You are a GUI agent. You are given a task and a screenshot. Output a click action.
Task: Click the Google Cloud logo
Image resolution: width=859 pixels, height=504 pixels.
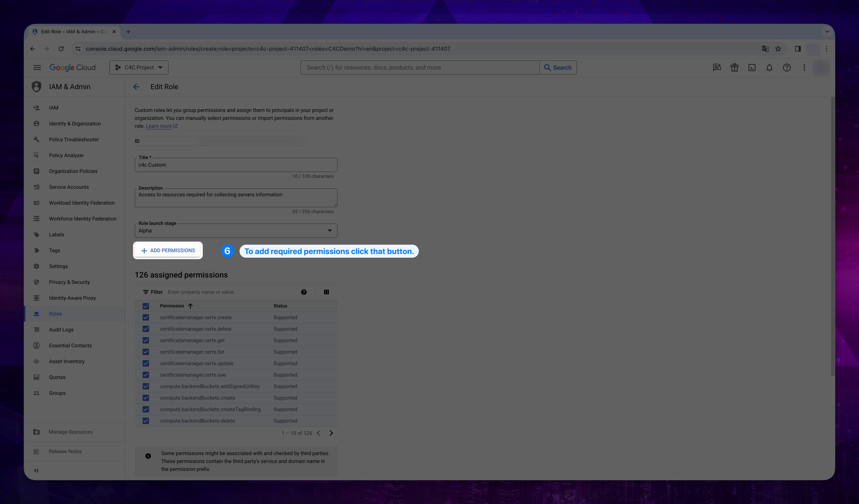tap(73, 68)
